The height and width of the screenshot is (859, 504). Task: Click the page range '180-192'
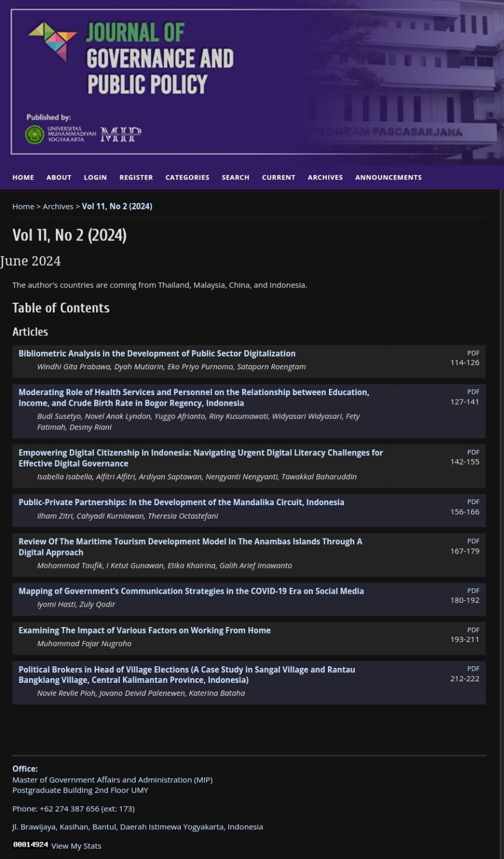(x=465, y=600)
